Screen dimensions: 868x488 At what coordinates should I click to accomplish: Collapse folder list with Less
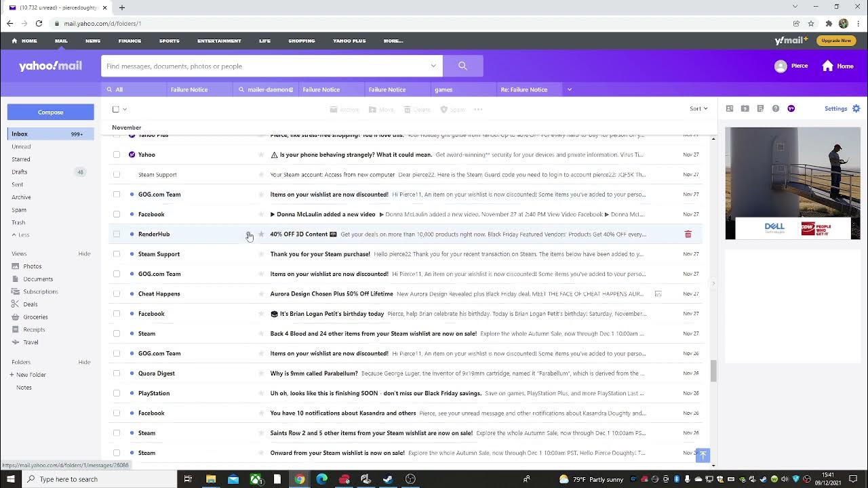[x=21, y=235]
